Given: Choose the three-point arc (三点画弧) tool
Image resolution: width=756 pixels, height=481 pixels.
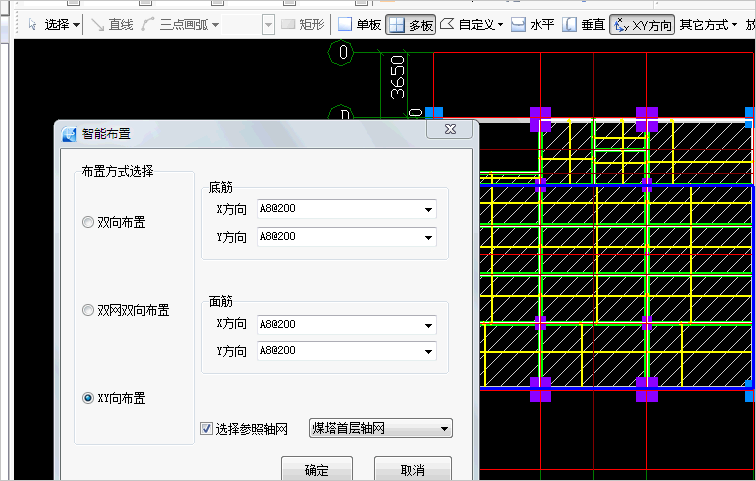Looking at the screenshot, I should (x=178, y=24).
